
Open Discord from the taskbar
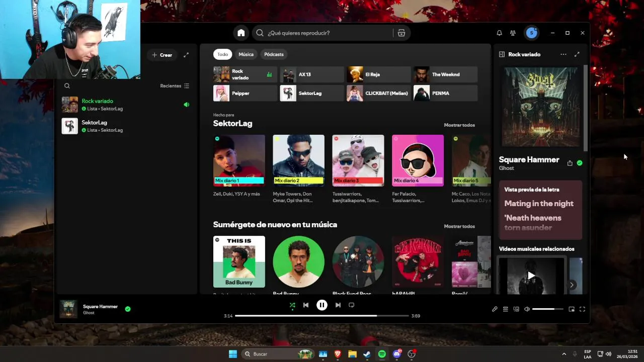point(397,354)
